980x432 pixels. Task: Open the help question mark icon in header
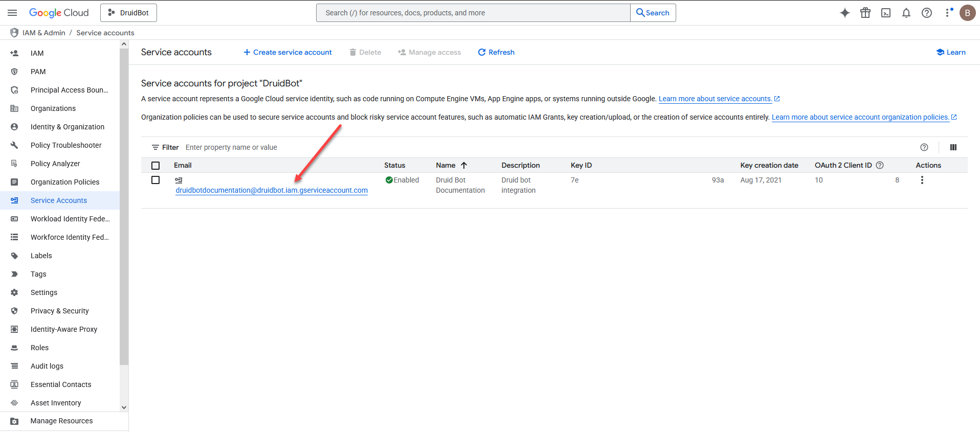click(x=927, y=13)
